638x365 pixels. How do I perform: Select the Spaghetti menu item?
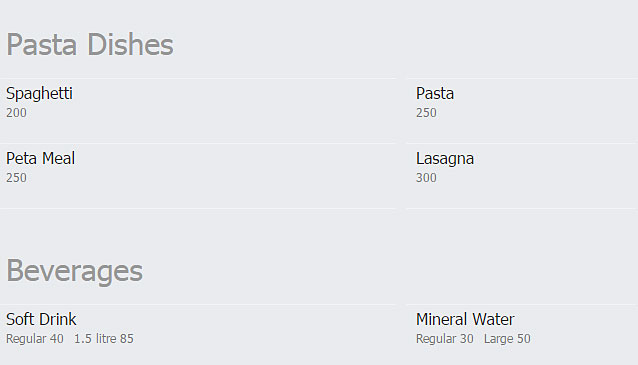tap(39, 94)
